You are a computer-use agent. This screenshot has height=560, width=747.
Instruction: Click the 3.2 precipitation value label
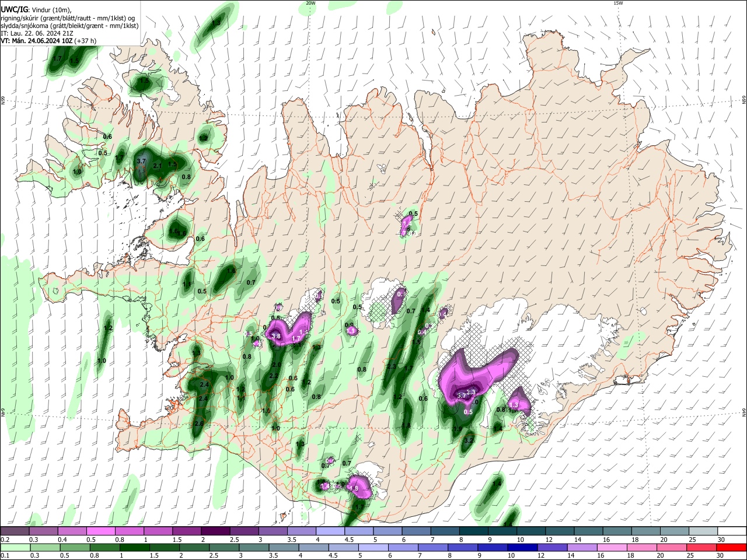[469, 440]
